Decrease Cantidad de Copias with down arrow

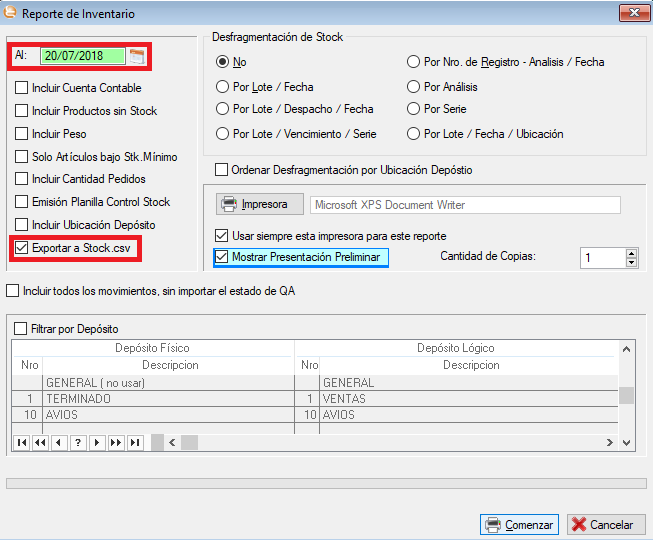point(631,263)
